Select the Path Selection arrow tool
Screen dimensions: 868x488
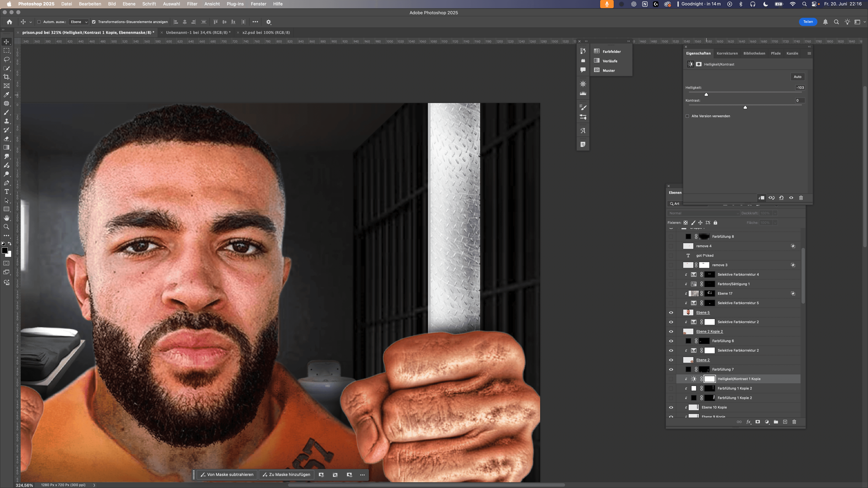(6, 200)
